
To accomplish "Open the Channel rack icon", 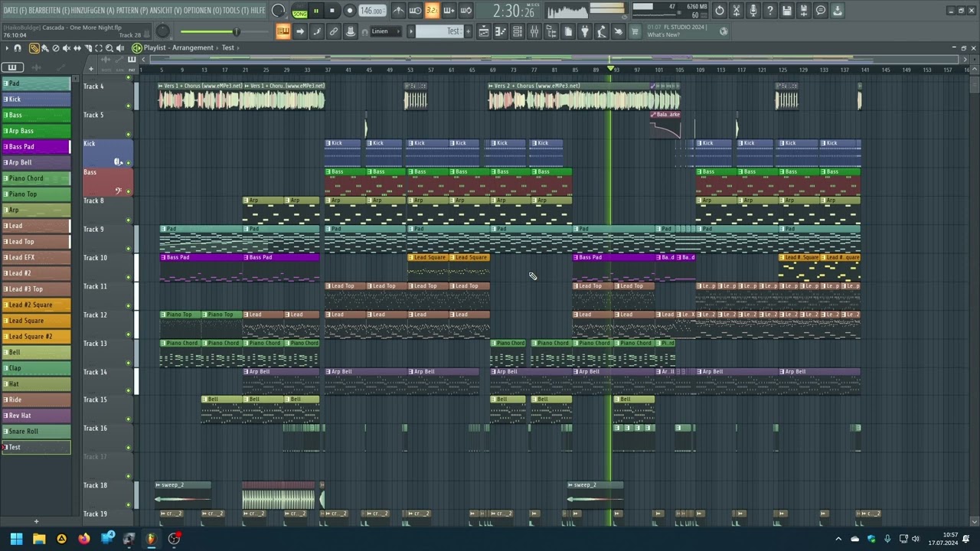I will pos(517,31).
